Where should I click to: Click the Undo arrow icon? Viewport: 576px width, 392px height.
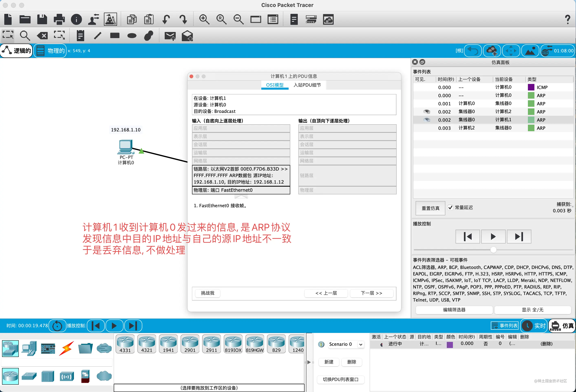(x=166, y=19)
